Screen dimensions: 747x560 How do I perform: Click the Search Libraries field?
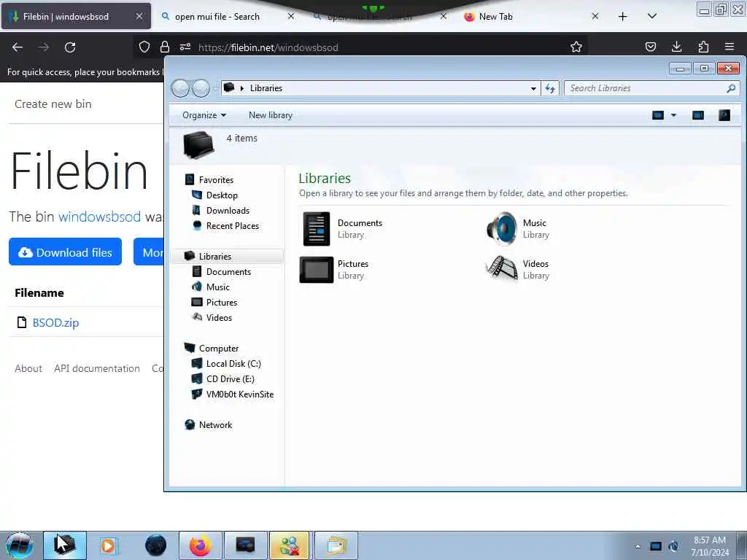click(646, 88)
